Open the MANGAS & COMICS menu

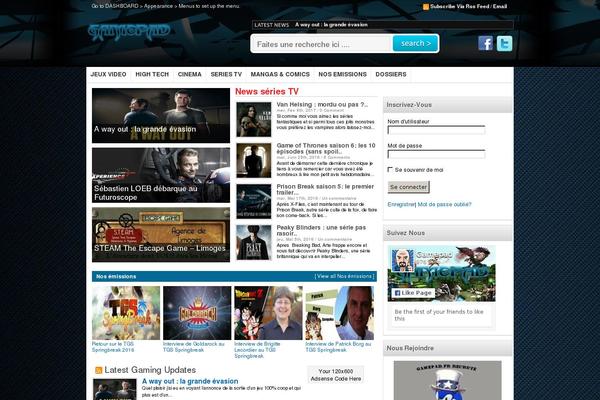tap(280, 74)
